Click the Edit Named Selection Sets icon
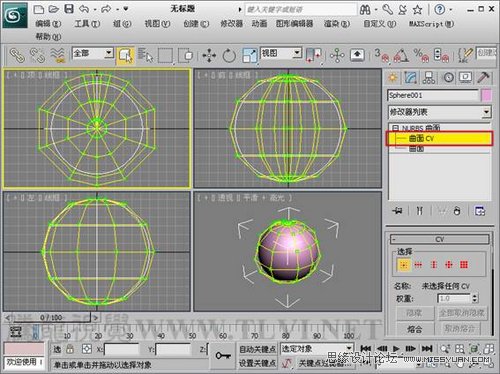 click(465, 55)
